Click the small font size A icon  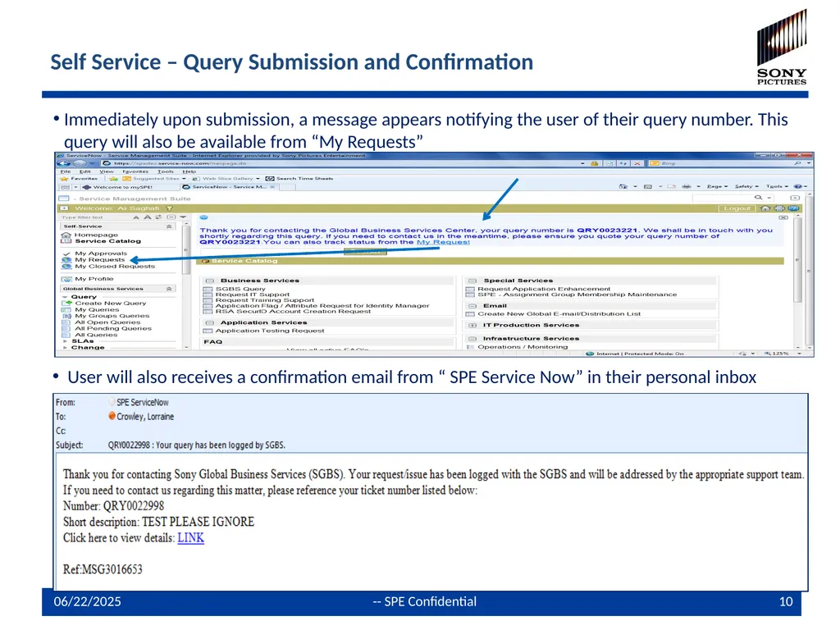[x=136, y=217]
